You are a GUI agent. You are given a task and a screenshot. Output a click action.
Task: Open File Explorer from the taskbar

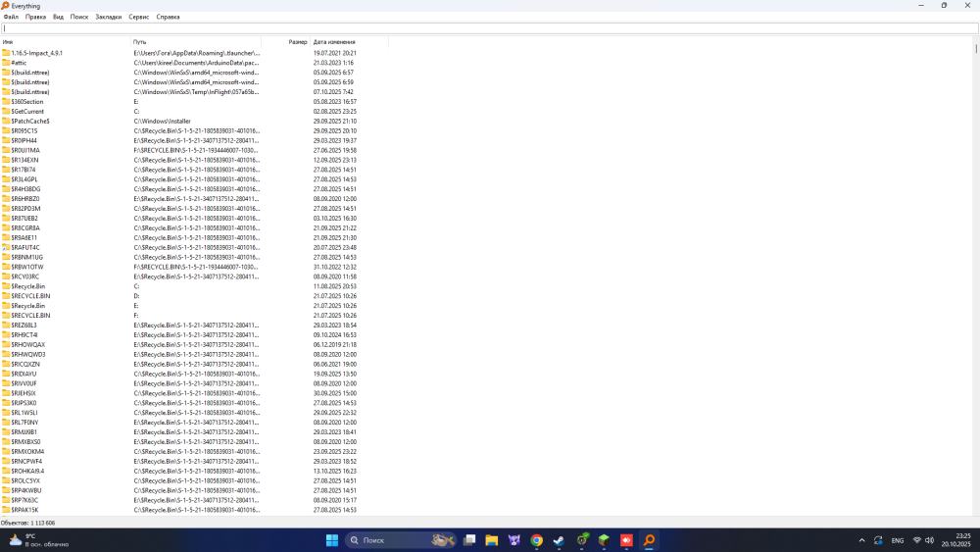pos(492,540)
